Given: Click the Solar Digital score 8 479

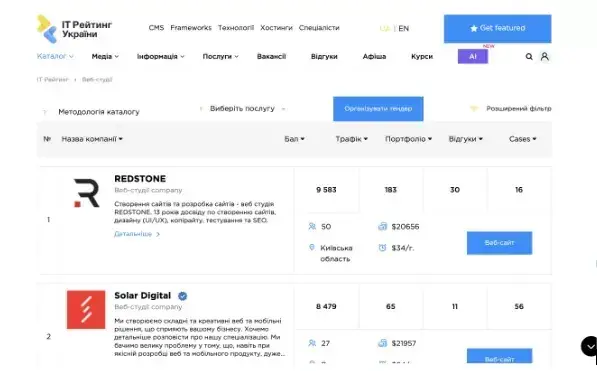Looking at the screenshot, I should click(326, 306).
